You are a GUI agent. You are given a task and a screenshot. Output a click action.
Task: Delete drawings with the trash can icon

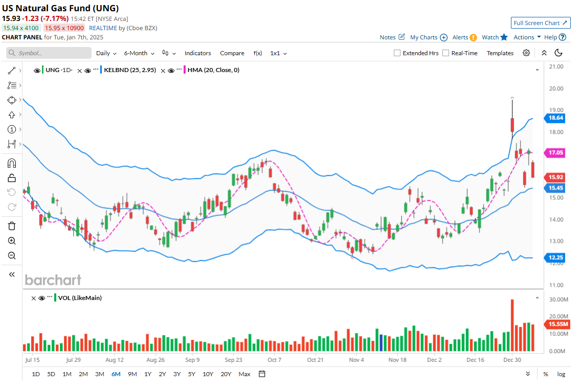12,226
